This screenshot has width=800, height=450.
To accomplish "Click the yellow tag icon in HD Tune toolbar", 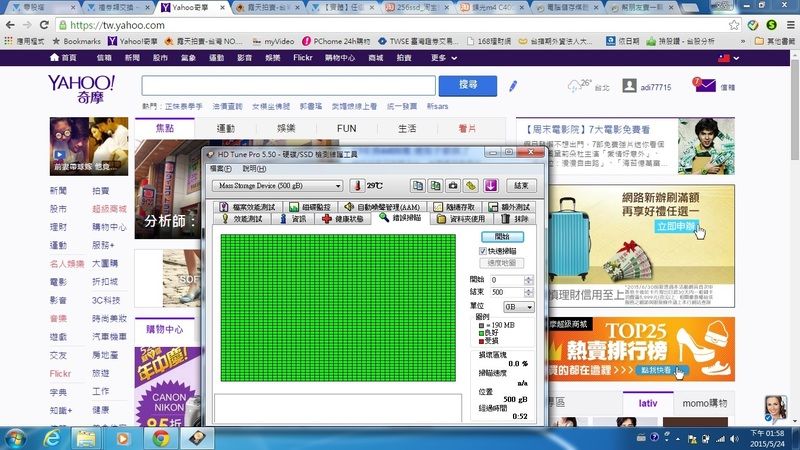I will coord(471,185).
